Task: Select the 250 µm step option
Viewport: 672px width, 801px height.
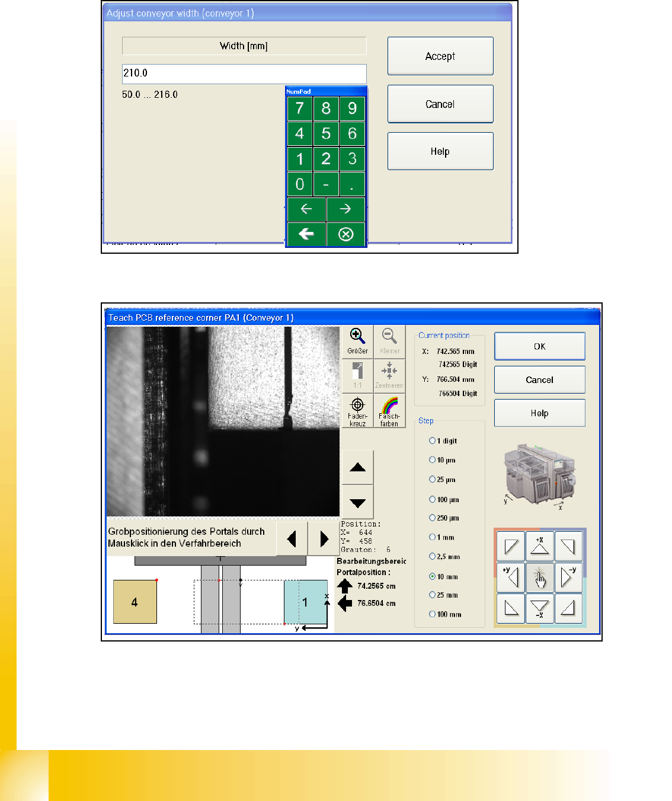Action: tap(444, 518)
